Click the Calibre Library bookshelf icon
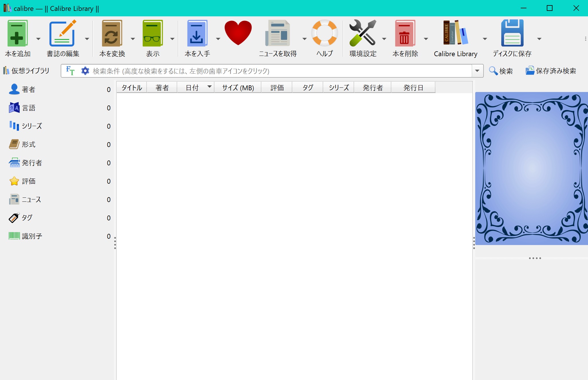Viewport: 588px width, 380px height. [x=455, y=32]
